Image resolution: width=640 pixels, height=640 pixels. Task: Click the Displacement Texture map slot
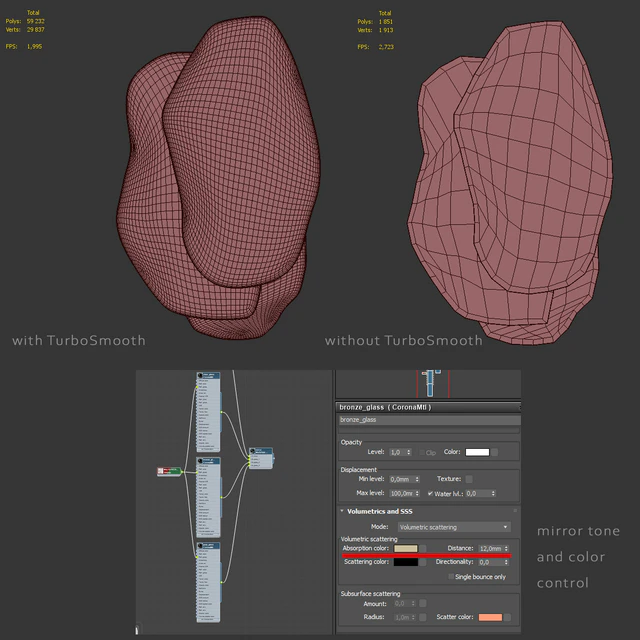coord(469,479)
